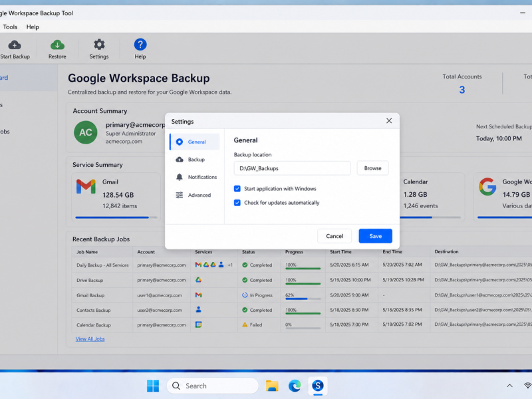Open File Explorer from taskbar
The width and height of the screenshot is (532, 399).
[x=272, y=386]
